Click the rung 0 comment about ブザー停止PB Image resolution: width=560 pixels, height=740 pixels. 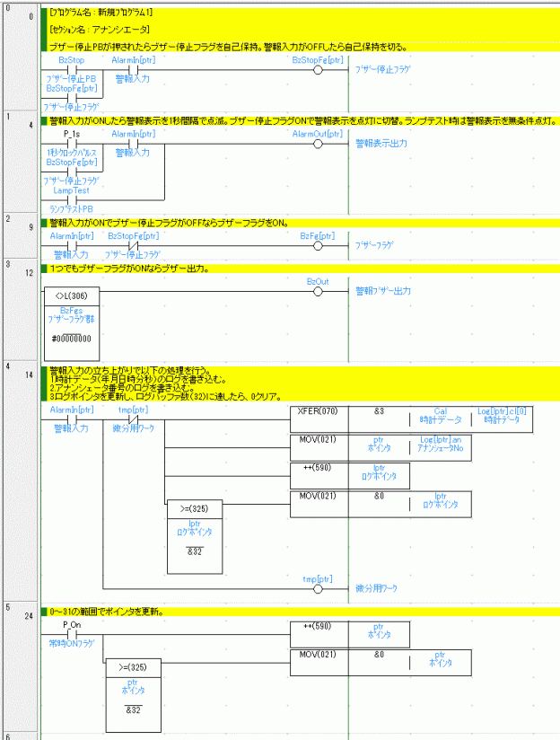click(228, 47)
